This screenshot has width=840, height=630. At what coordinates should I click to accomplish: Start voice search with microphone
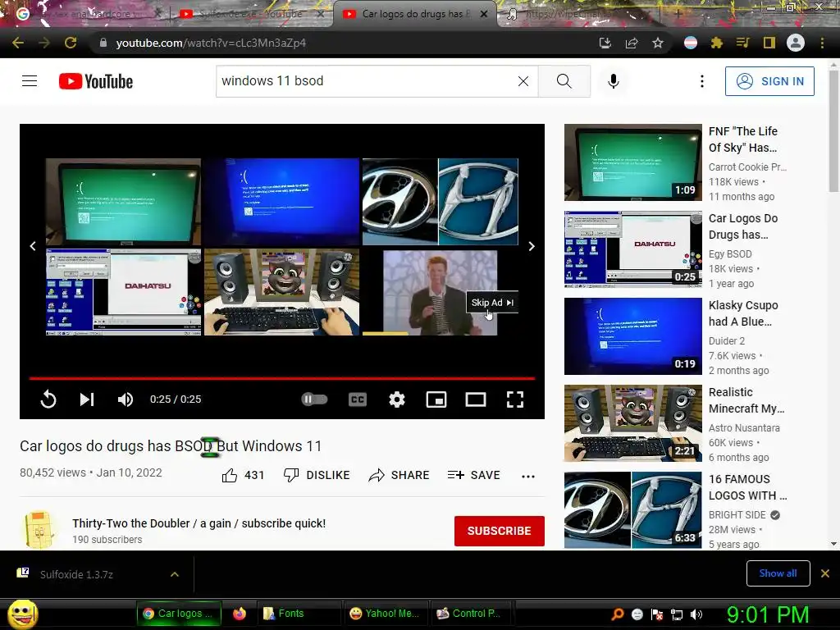(x=614, y=81)
